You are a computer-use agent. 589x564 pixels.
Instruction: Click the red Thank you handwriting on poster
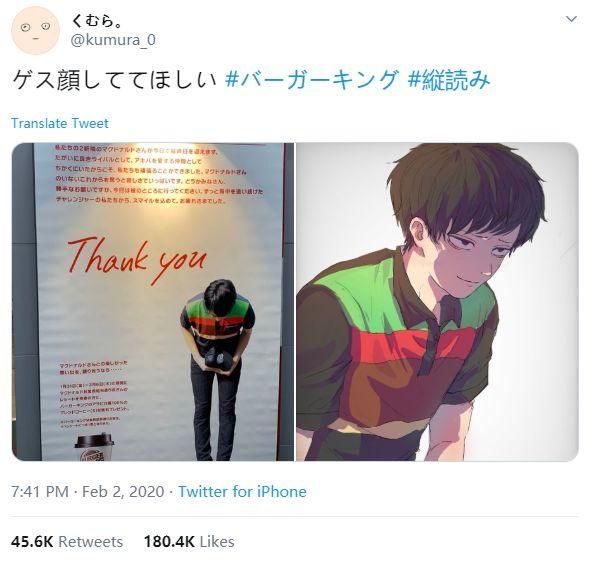click(137, 259)
